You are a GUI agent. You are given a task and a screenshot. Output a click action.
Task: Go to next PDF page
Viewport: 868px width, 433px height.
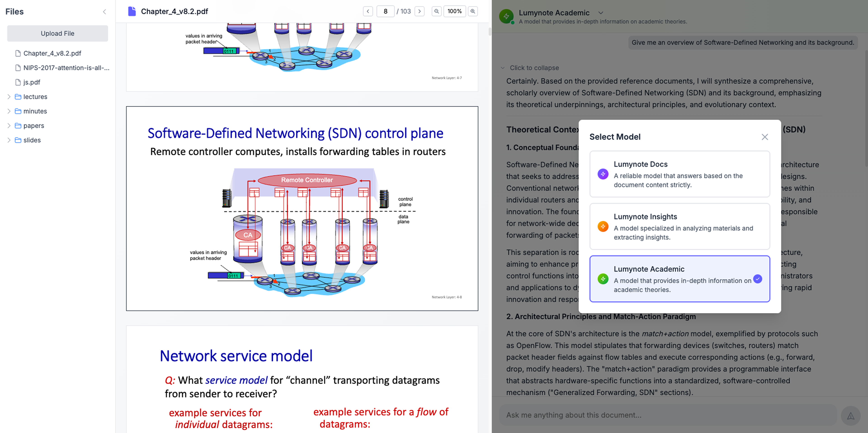420,11
